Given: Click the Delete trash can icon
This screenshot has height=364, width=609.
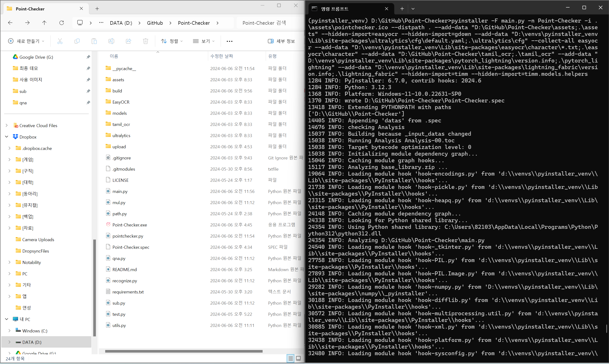Looking at the screenshot, I should (x=146, y=41).
